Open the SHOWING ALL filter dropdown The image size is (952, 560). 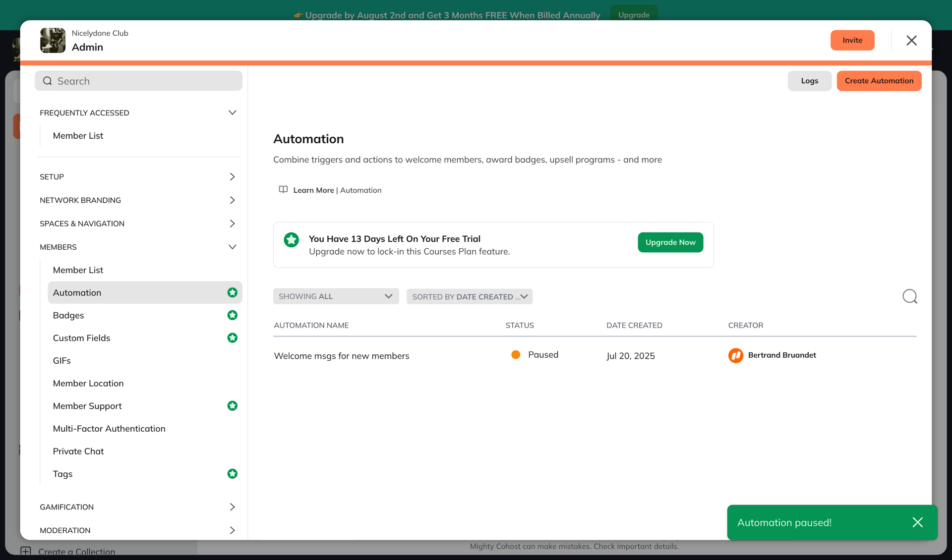coord(336,296)
